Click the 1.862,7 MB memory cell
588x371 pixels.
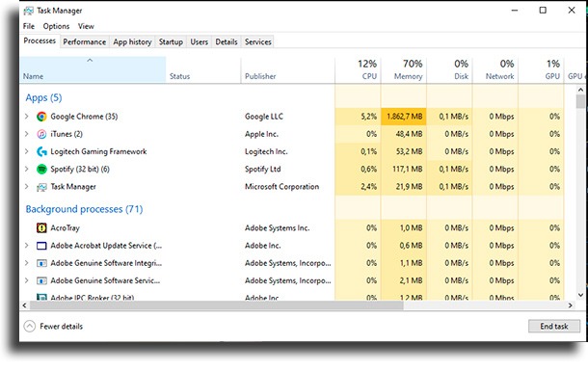404,117
